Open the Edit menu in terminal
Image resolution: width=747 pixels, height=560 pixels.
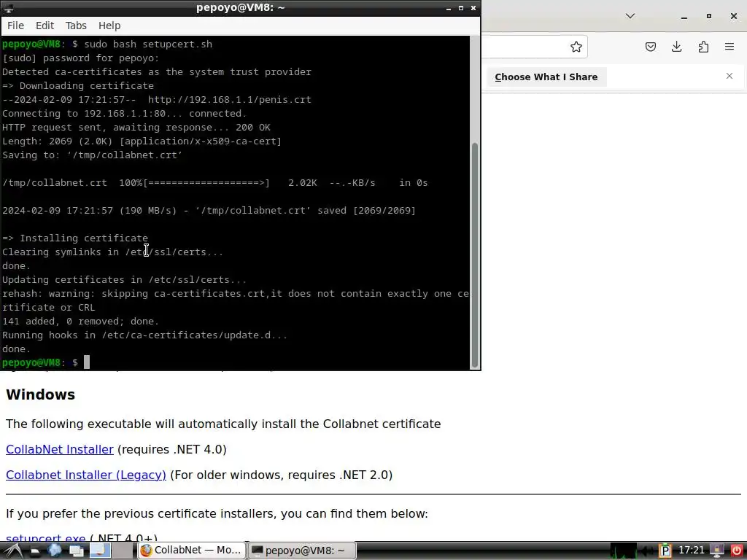(x=44, y=26)
